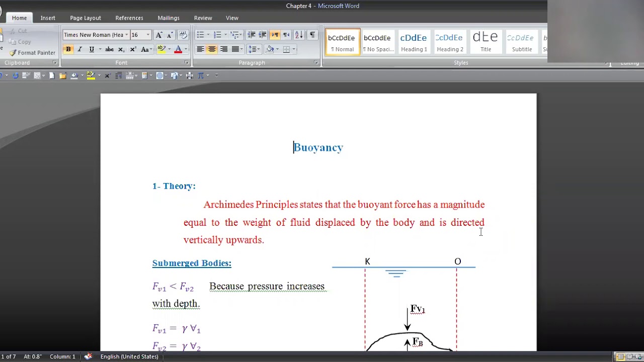Click Multilevel List icon

tap(234, 35)
